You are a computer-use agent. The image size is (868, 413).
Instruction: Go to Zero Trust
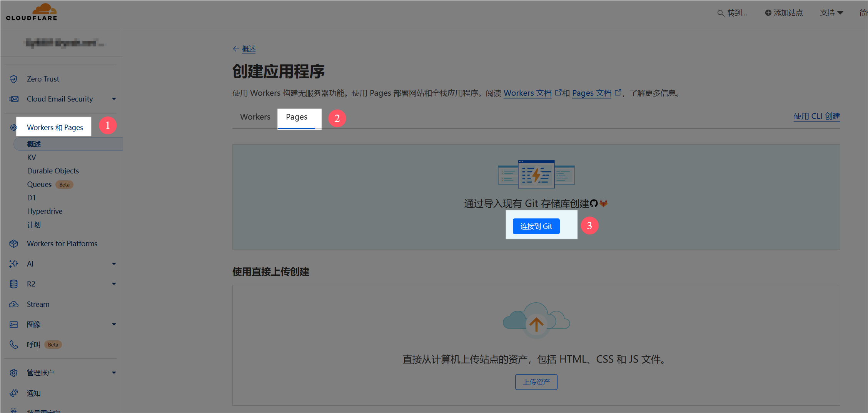tap(43, 79)
